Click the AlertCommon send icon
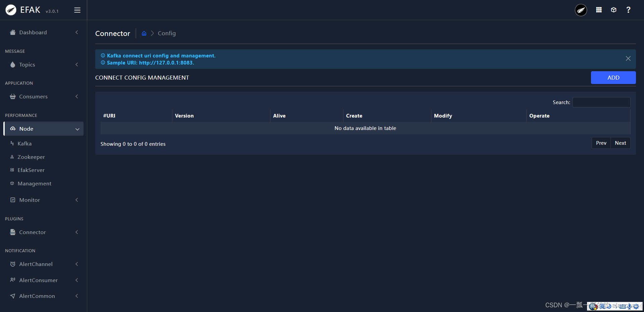The image size is (644, 312). (13, 296)
